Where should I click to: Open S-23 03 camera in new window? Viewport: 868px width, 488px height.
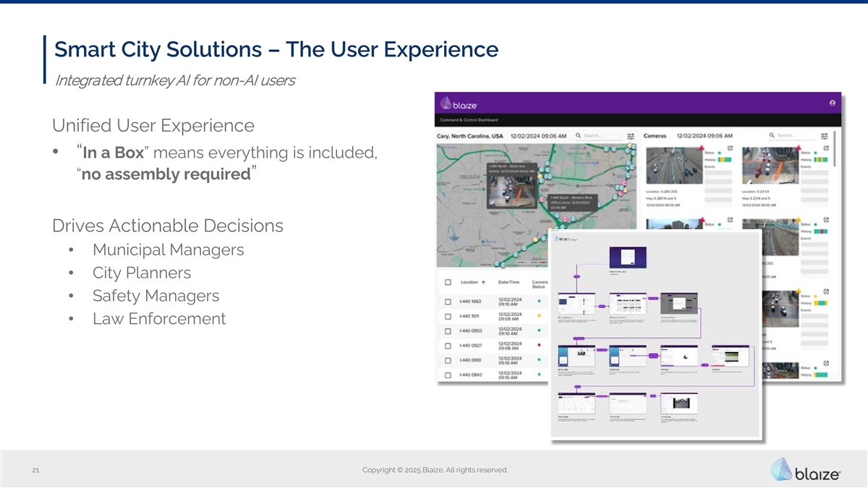[x=826, y=148]
